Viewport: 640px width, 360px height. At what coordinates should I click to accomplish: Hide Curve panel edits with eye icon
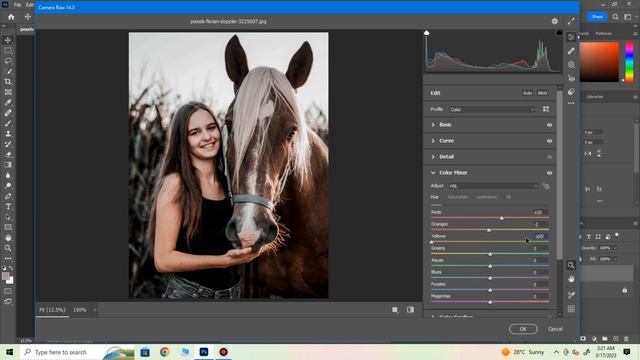[x=549, y=141]
